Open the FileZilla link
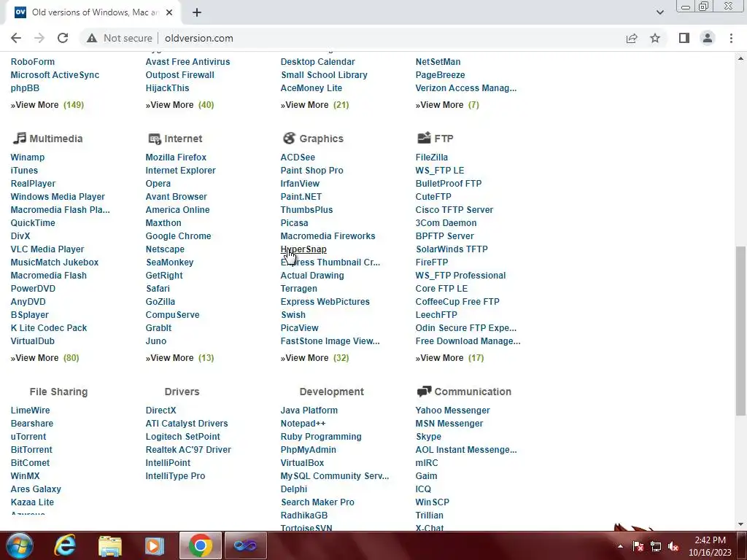Image resolution: width=747 pixels, height=560 pixels. [432, 157]
